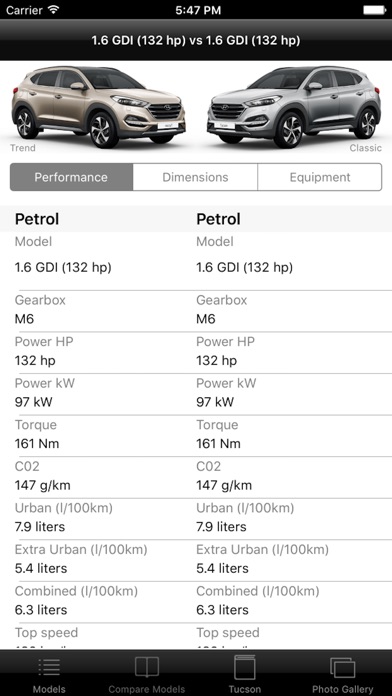
Task: Tap right column 97 kW value
Action: coord(215,402)
